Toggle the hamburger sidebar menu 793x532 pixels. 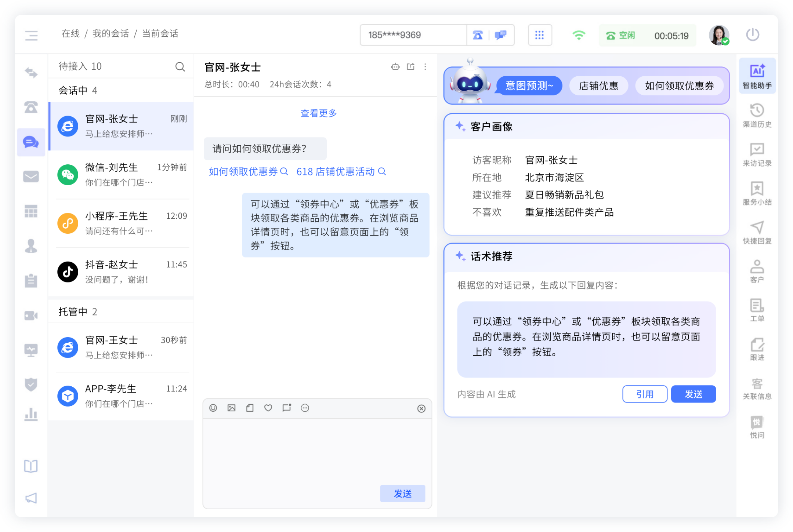(x=32, y=35)
